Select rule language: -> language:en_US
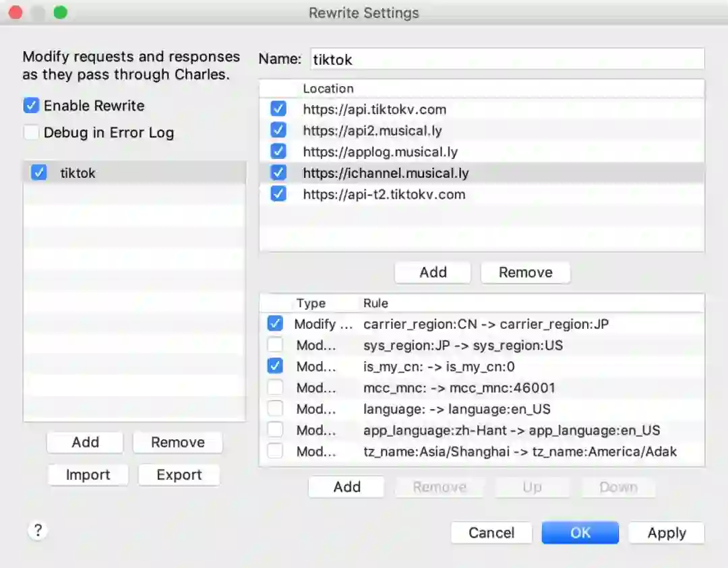Viewport: 728px width, 568px height. click(457, 409)
